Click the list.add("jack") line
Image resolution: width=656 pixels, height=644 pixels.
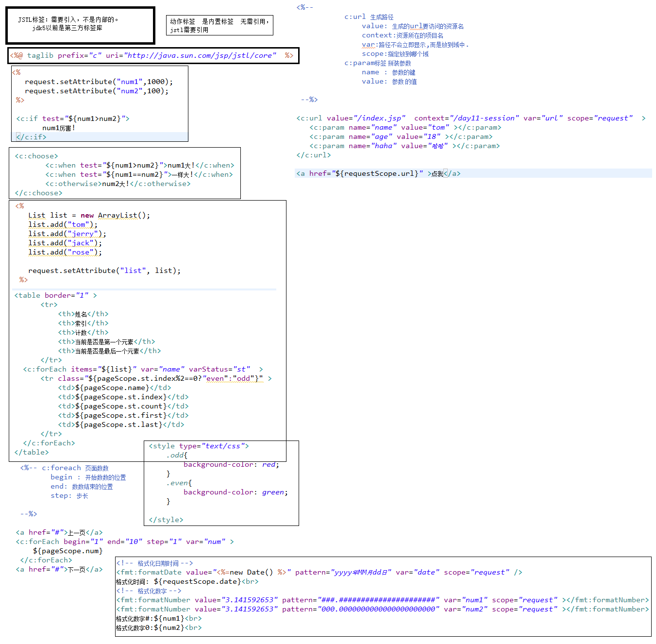65,243
